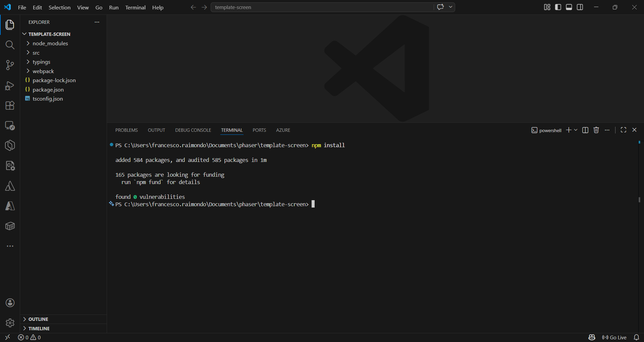Toggle the bottom panel visibility
The height and width of the screenshot is (342, 644).
point(569,7)
